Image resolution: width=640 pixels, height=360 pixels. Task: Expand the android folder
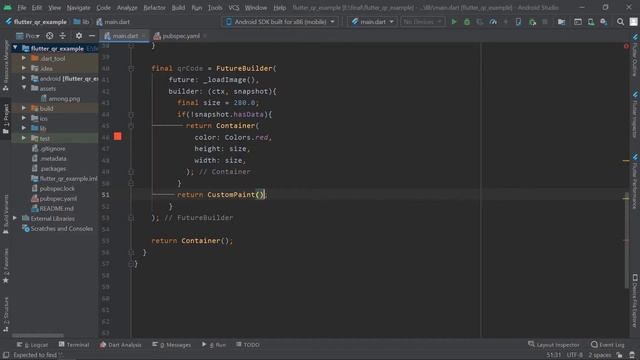(24, 78)
